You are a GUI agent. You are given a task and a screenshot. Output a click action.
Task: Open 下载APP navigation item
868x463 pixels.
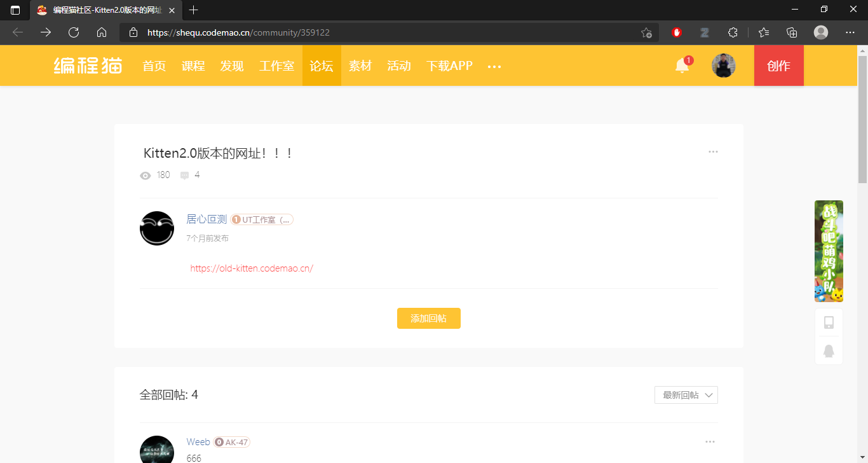pos(449,66)
